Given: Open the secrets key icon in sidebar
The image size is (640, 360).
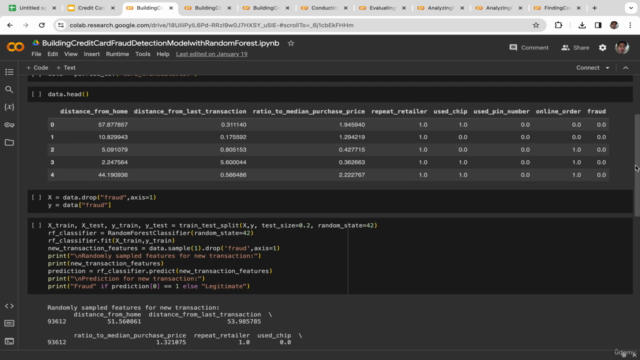Looking at the screenshot, I should 9,125.
